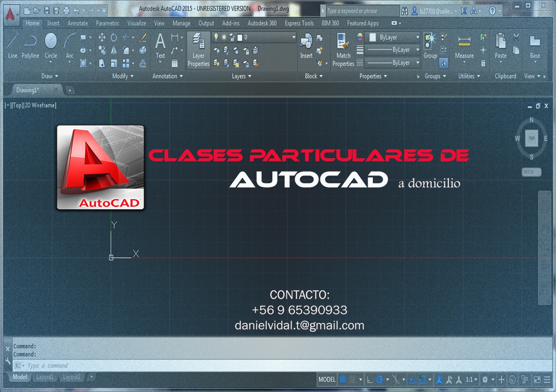The height and width of the screenshot is (392, 556).
Task: Click the keyword search field
Action: [x=363, y=11]
